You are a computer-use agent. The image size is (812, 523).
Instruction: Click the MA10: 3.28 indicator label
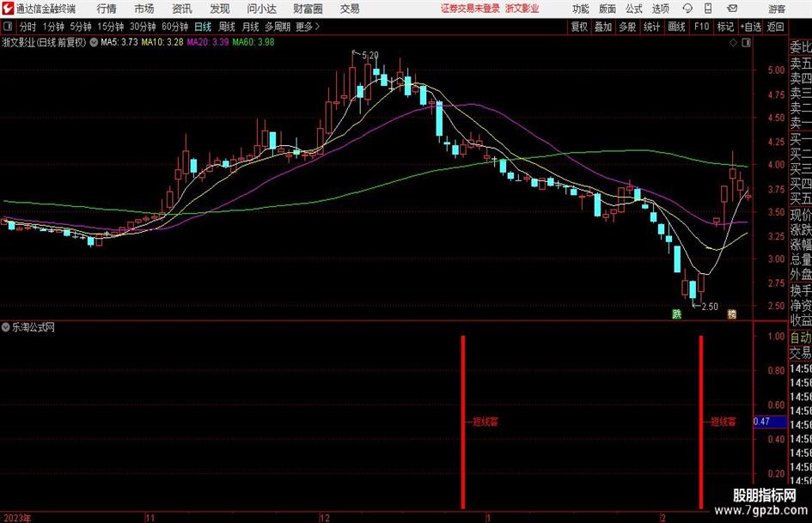[x=162, y=42]
